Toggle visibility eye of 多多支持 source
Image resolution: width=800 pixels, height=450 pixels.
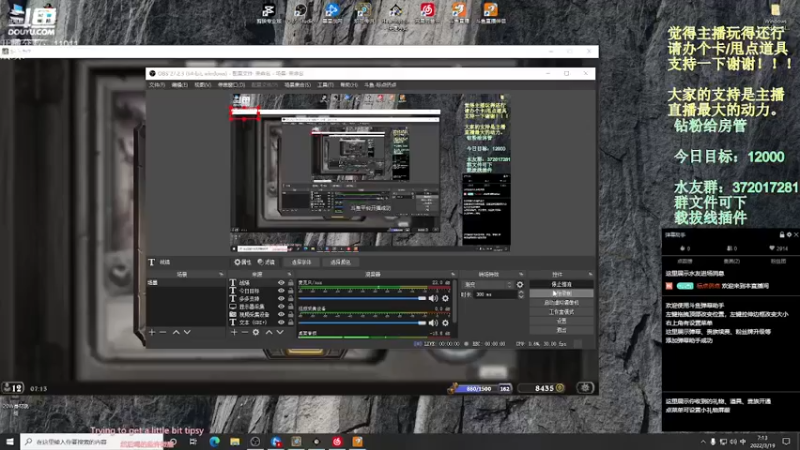pos(281,298)
